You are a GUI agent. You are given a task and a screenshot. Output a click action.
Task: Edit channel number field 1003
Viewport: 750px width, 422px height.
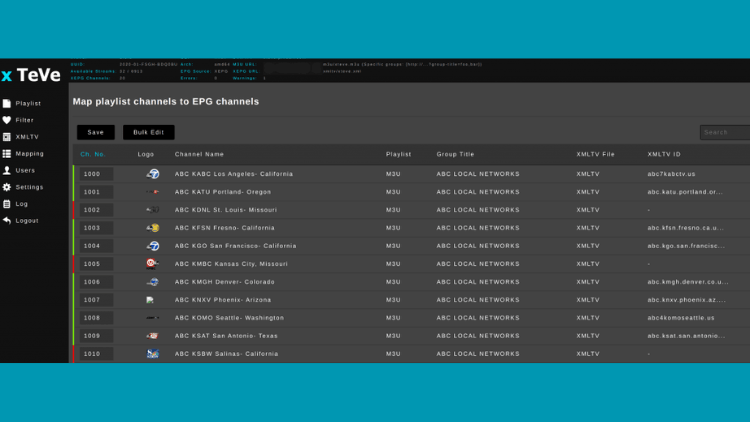pos(96,228)
